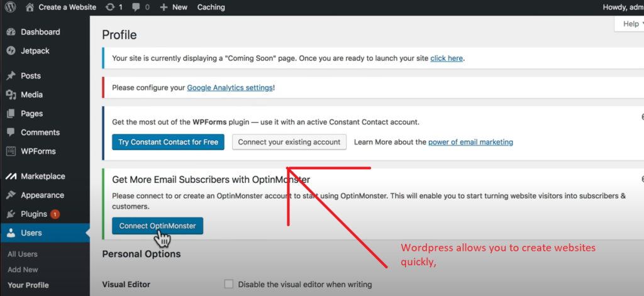This screenshot has width=644, height=296.
Task: Click the Profile page heading
Action: [x=119, y=35]
